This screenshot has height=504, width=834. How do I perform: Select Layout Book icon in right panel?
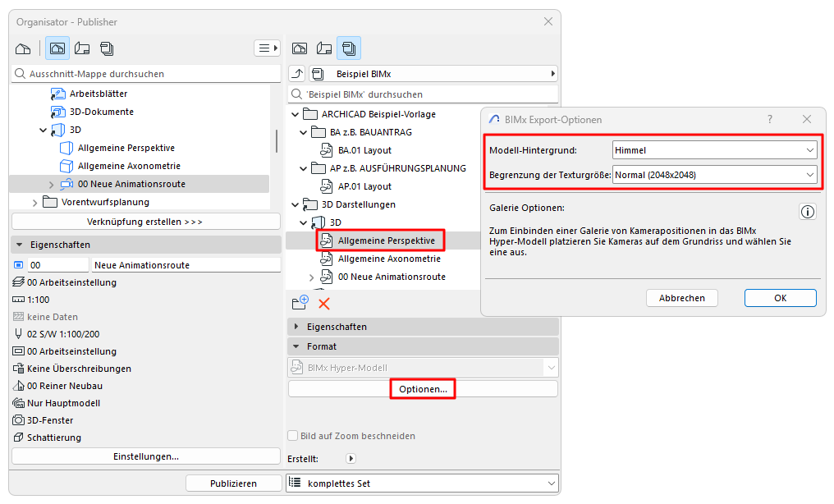(x=324, y=48)
